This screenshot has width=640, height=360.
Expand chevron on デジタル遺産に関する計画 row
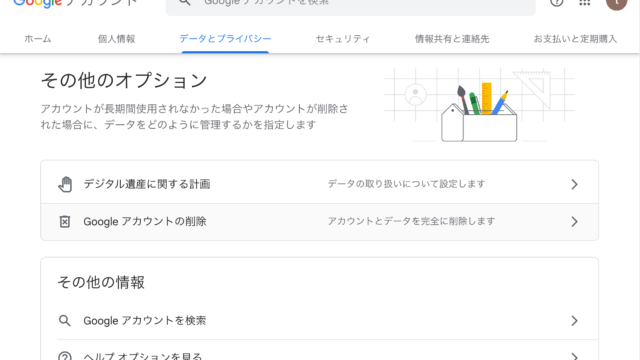point(574,184)
